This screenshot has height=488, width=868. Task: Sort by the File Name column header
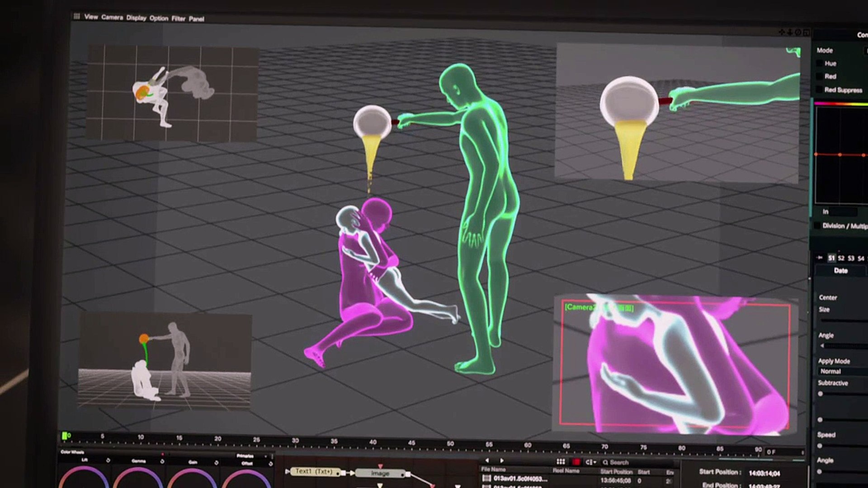(493, 469)
